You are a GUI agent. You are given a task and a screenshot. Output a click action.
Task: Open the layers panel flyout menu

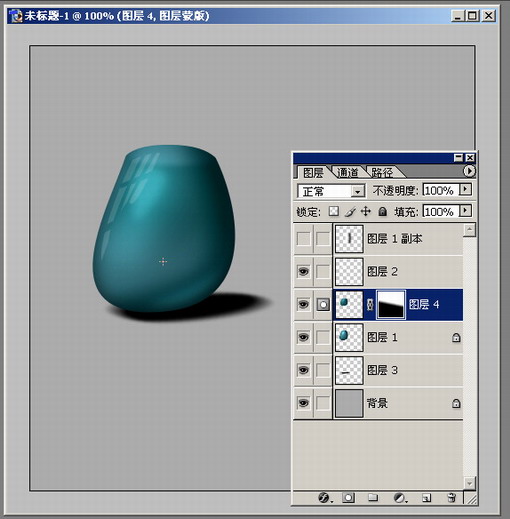[469, 171]
